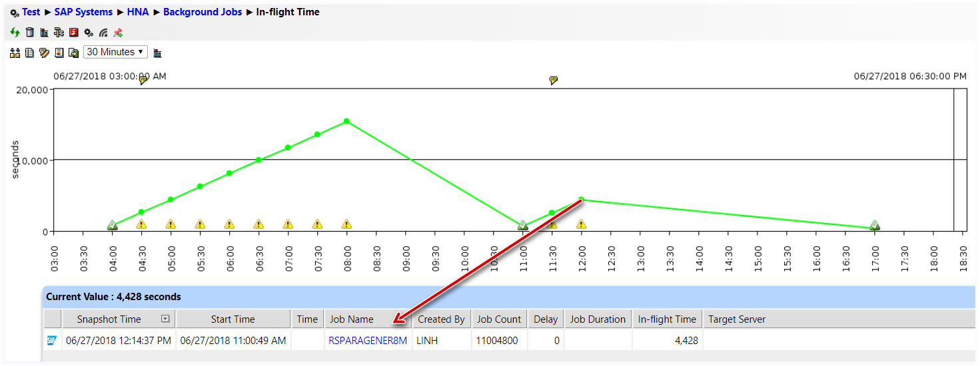Select the peak data point at 08:00
This screenshot has width=980, height=366.
[x=346, y=121]
